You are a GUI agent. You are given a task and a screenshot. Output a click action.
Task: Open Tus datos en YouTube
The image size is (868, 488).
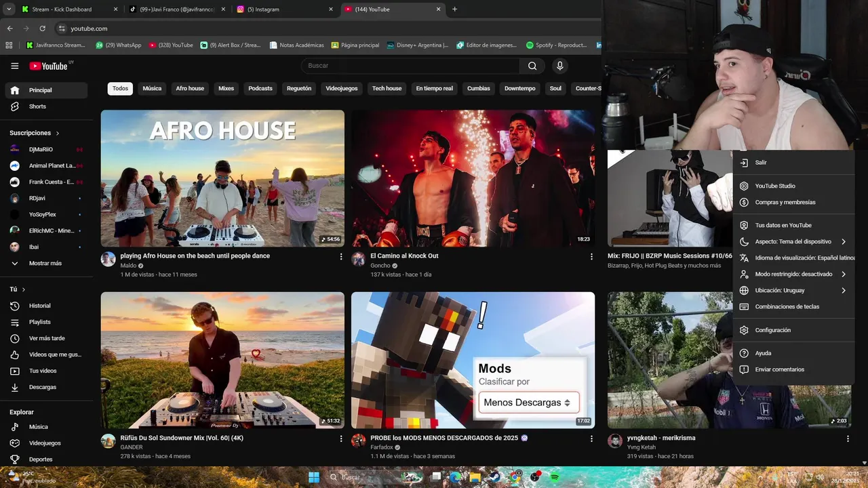794,225
